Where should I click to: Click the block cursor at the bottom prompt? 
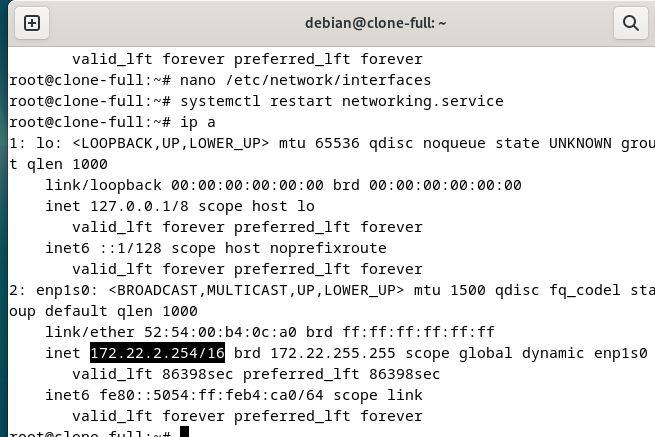(184, 432)
